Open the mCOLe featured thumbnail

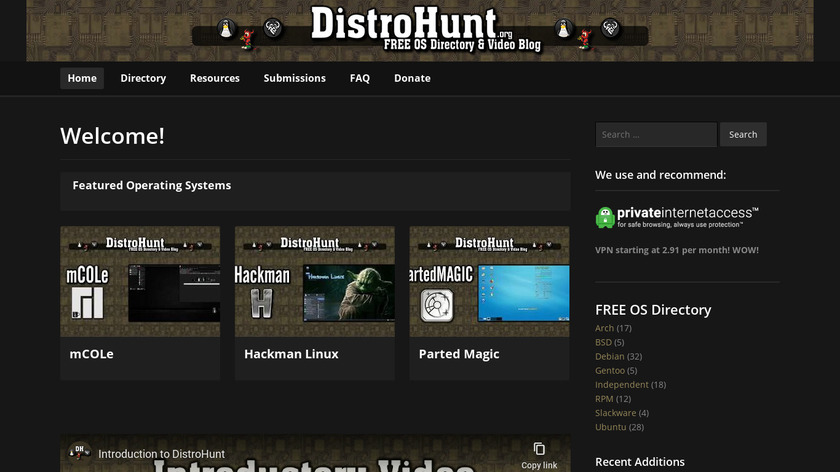point(140,281)
